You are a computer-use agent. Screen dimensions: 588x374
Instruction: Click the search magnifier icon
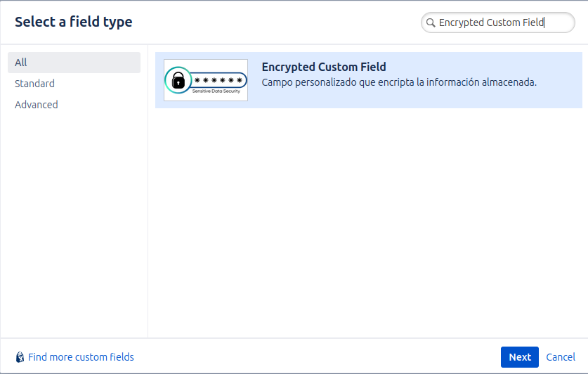[431, 23]
